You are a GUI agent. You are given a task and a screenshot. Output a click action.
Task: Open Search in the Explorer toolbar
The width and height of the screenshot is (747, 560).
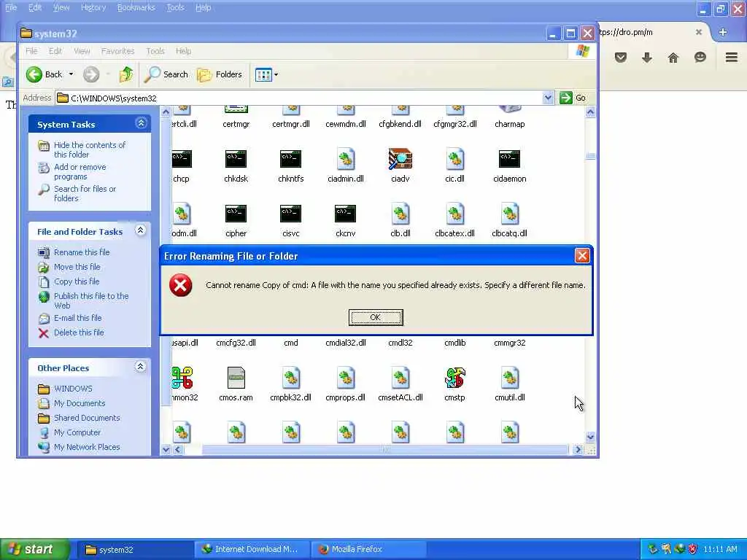tap(166, 74)
